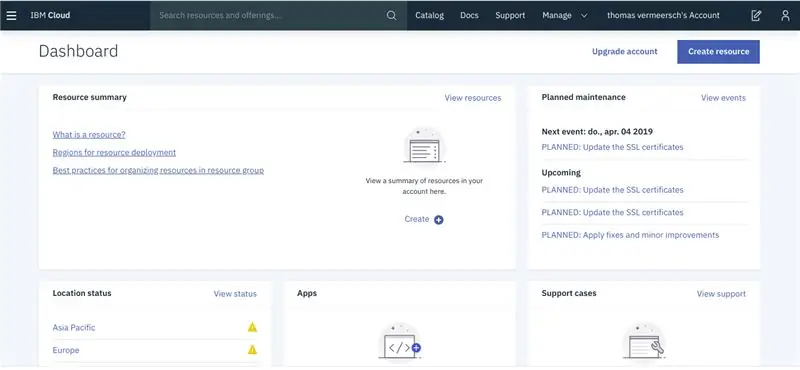Open the edit/feedback pencil icon
The image size is (800, 370).
(x=756, y=15)
